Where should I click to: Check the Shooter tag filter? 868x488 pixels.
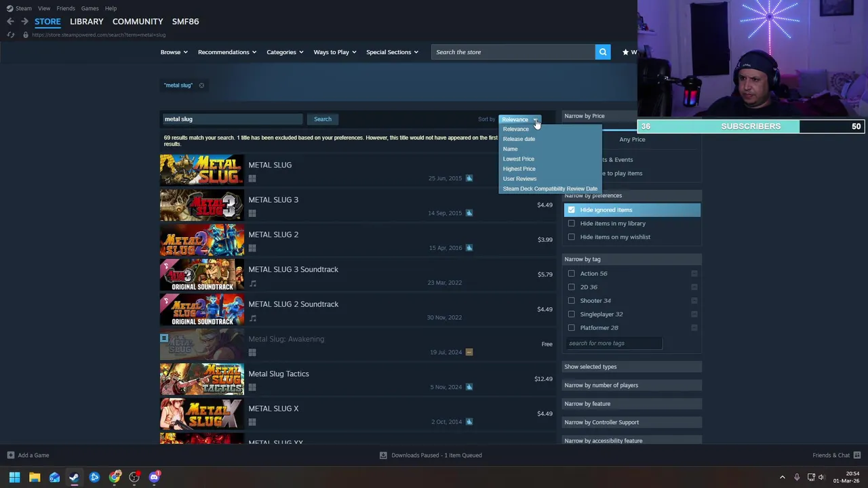[x=571, y=301]
